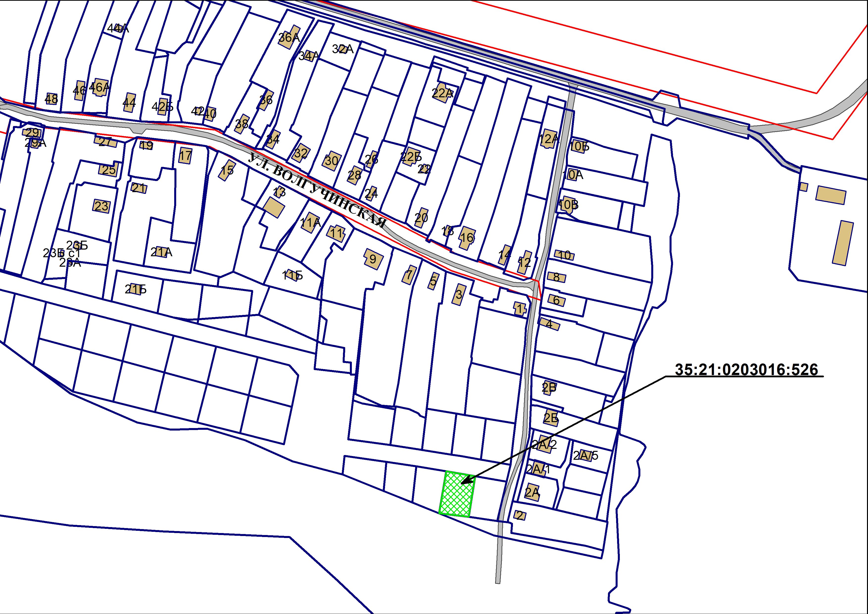
Task: Select house label 10В
Action: pos(569,205)
